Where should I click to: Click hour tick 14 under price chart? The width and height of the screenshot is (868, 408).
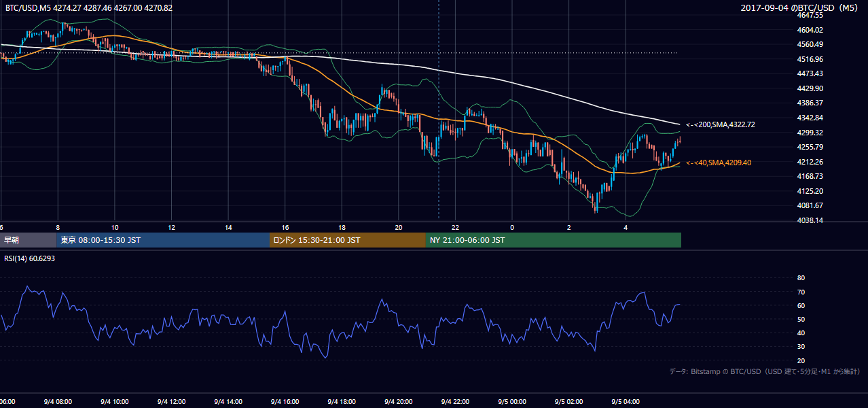(x=228, y=228)
